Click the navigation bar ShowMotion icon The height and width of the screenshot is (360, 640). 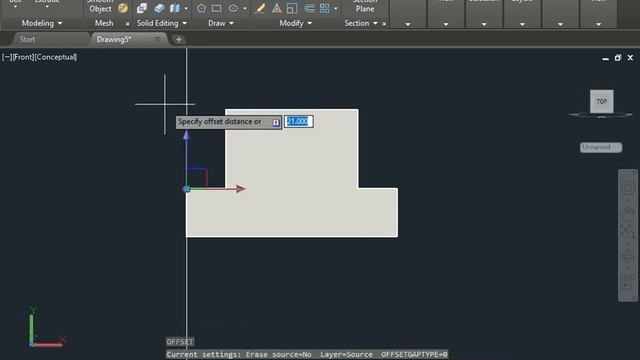[628, 282]
